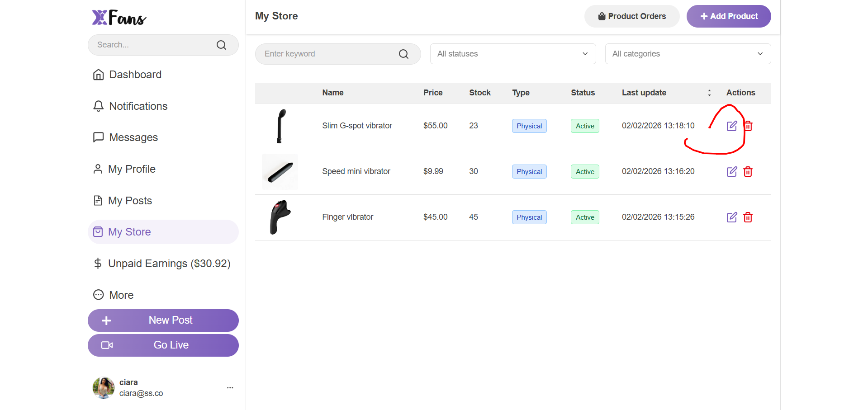This screenshot has height=410, width=868.
Task: Click the Add Product button
Action: click(728, 16)
